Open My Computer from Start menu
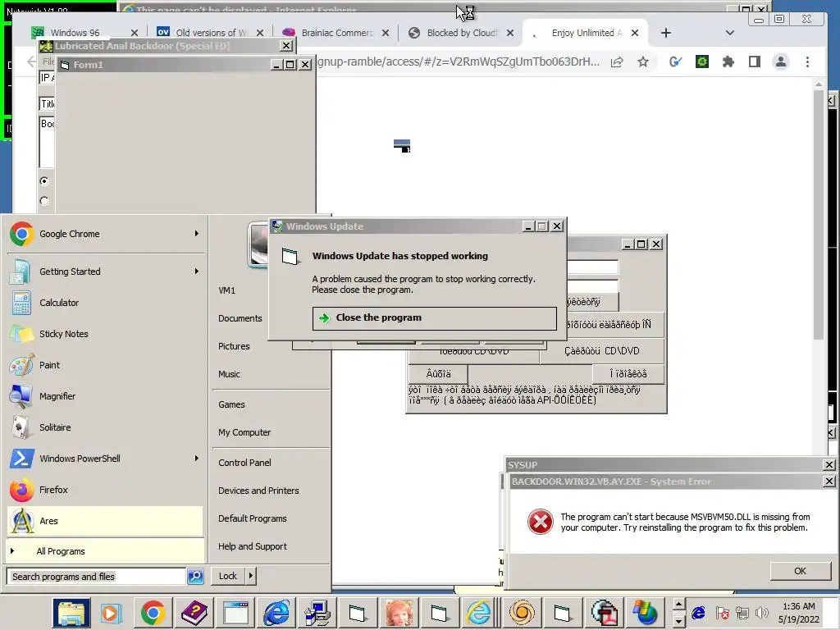Screen dimensions: 840x630 (x=244, y=432)
